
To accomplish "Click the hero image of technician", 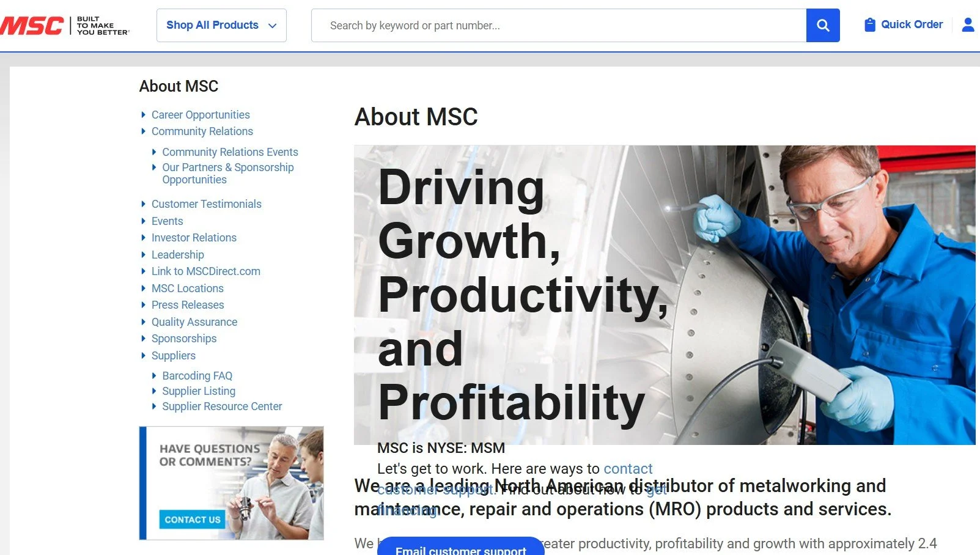I will coord(665,295).
